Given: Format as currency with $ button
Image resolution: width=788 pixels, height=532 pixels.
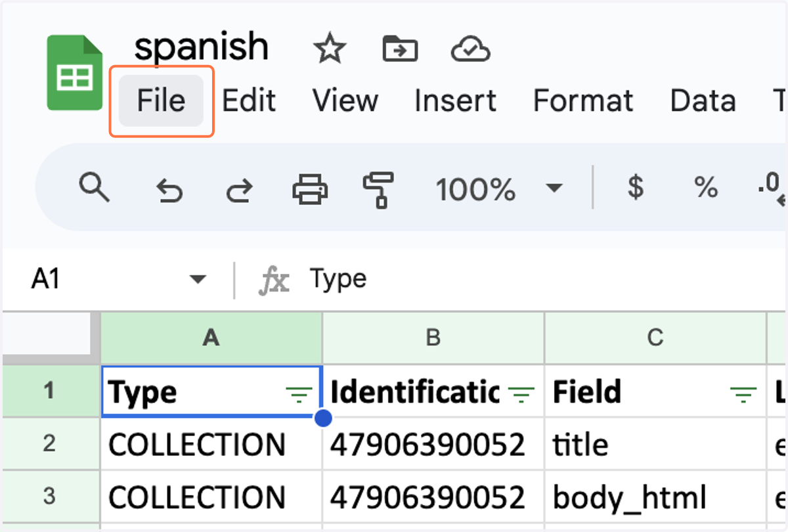Looking at the screenshot, I should click(x=635, y=188).
